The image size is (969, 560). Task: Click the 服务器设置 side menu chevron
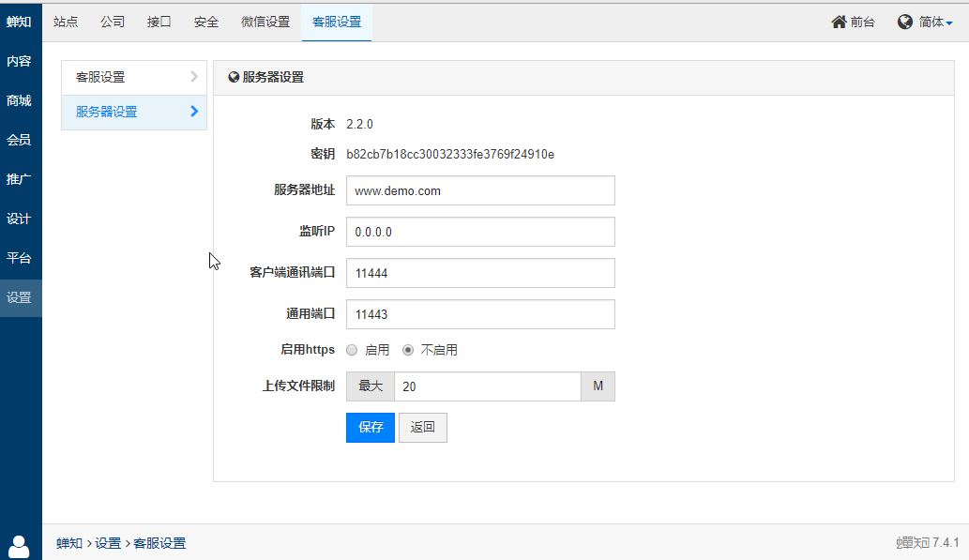point(194,112)
